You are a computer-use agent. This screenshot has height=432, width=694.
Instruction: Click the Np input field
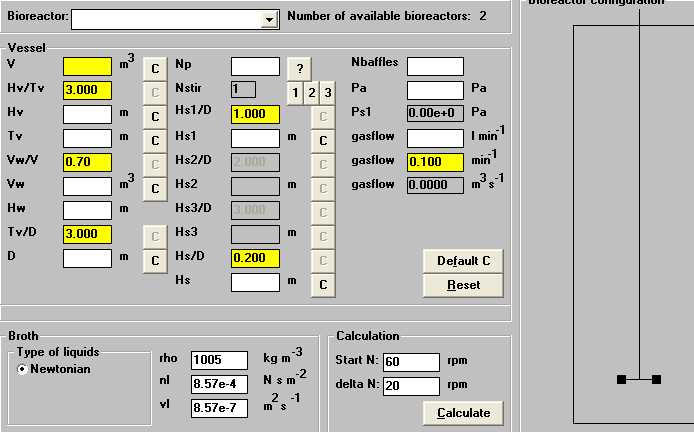point(255,66)
